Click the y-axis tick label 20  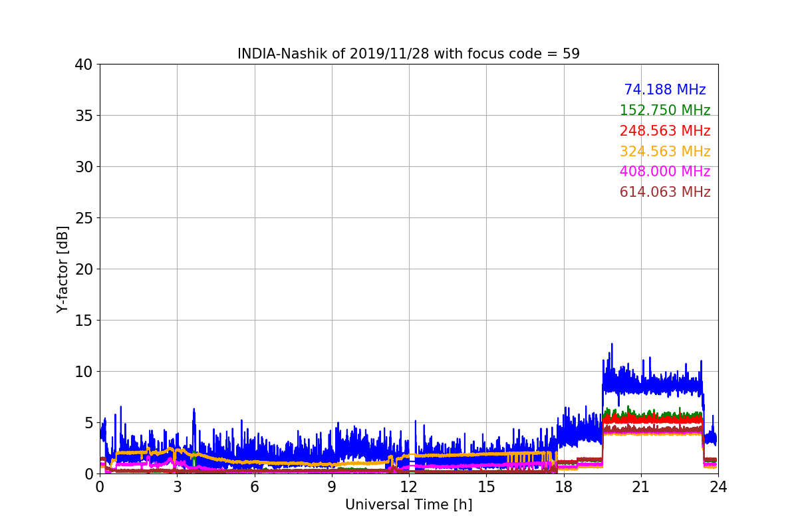coord(84,269)
